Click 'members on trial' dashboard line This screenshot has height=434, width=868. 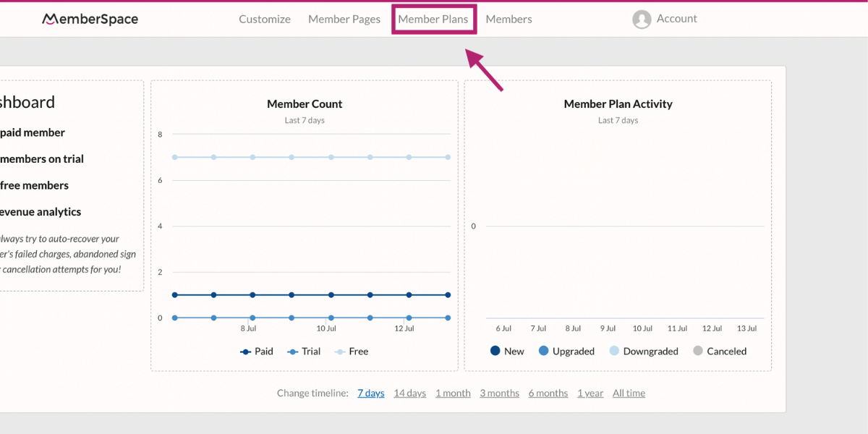click(42, 159)
